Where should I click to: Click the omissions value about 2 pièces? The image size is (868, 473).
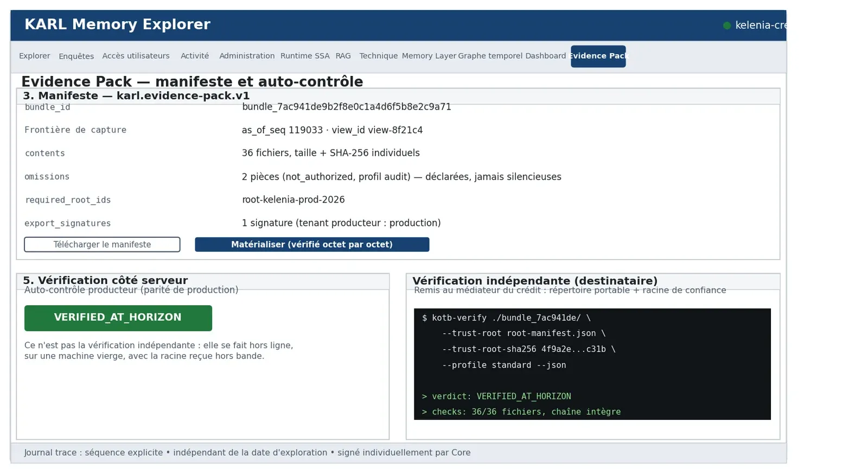[401, 177]
